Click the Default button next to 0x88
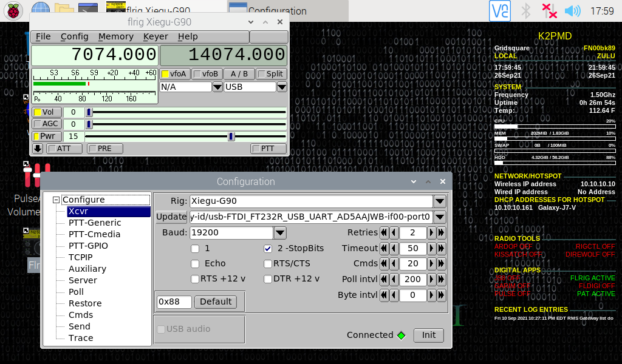The image size is (622, 364). click(x=216, y=302)
